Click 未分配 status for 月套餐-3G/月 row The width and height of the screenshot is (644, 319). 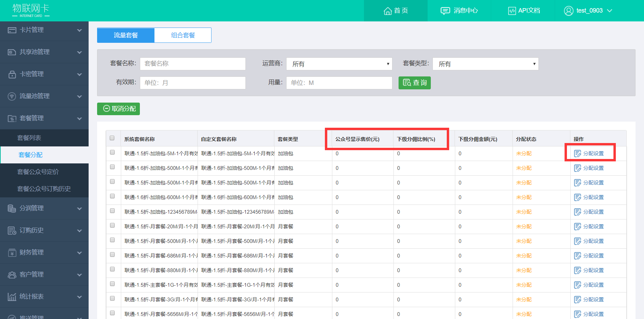click(x=524, y=300)
